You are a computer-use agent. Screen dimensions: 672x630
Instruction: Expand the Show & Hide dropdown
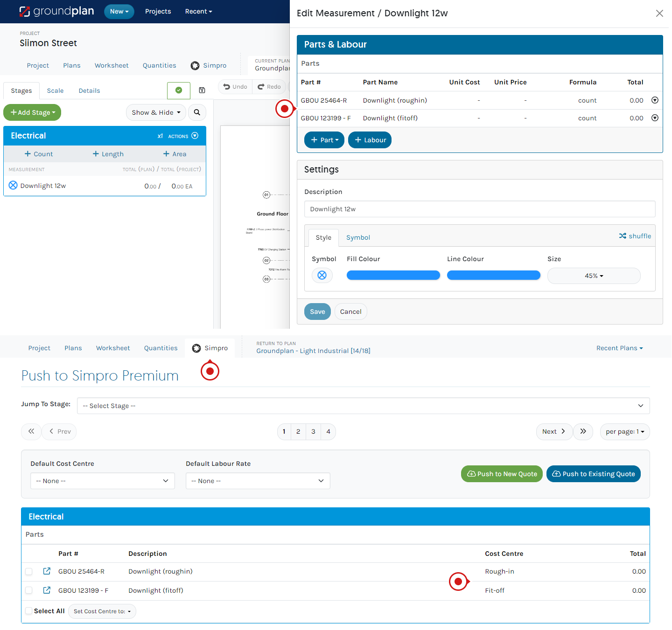click(156, 112)
